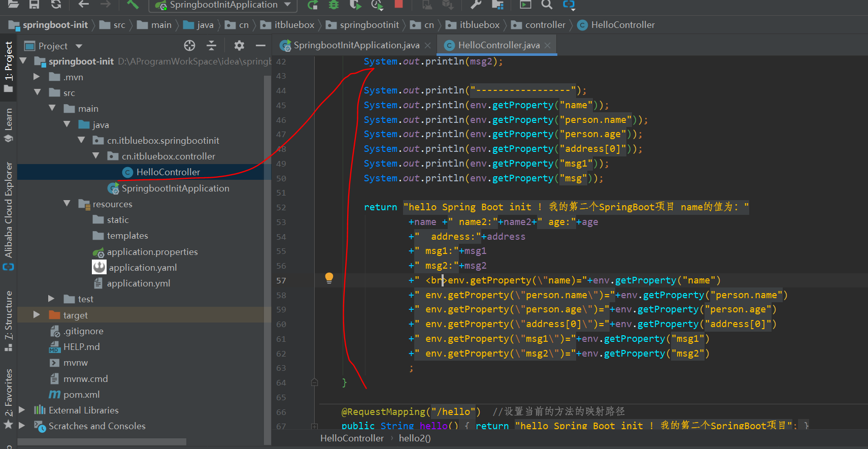Click the Select Opened File target icon
The image size is (868, 449).
point(189,46)
